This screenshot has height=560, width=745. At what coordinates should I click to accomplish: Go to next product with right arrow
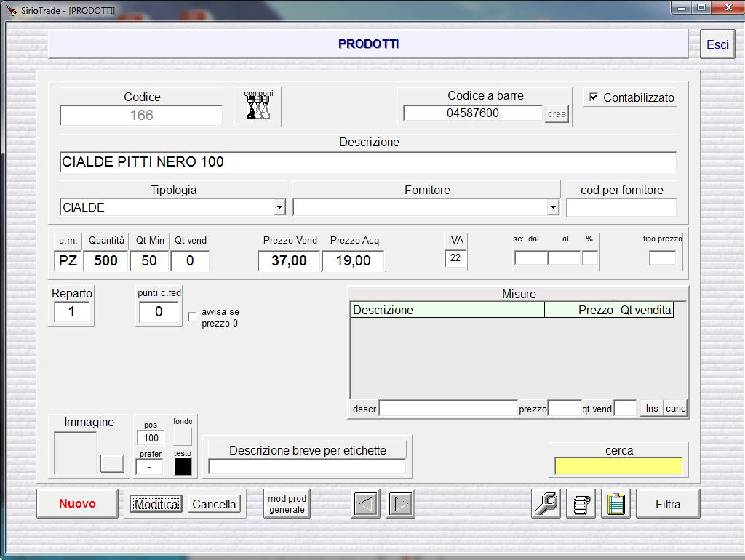tap(401, 503)
